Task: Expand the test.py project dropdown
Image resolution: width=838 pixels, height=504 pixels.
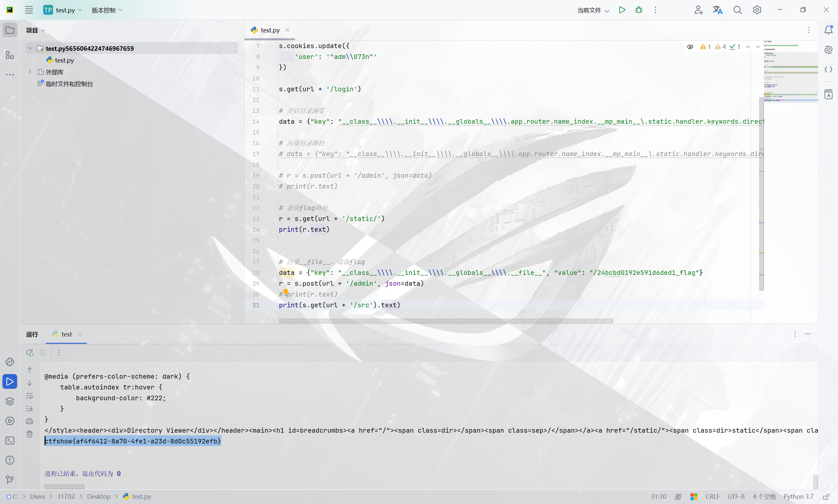Action: click(63, 10)
